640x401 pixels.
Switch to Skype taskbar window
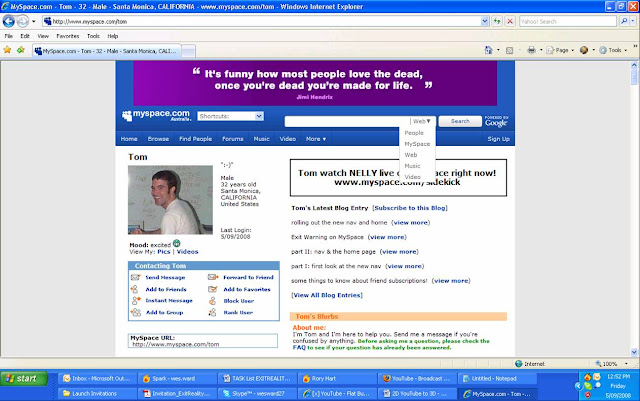point(257,394)
